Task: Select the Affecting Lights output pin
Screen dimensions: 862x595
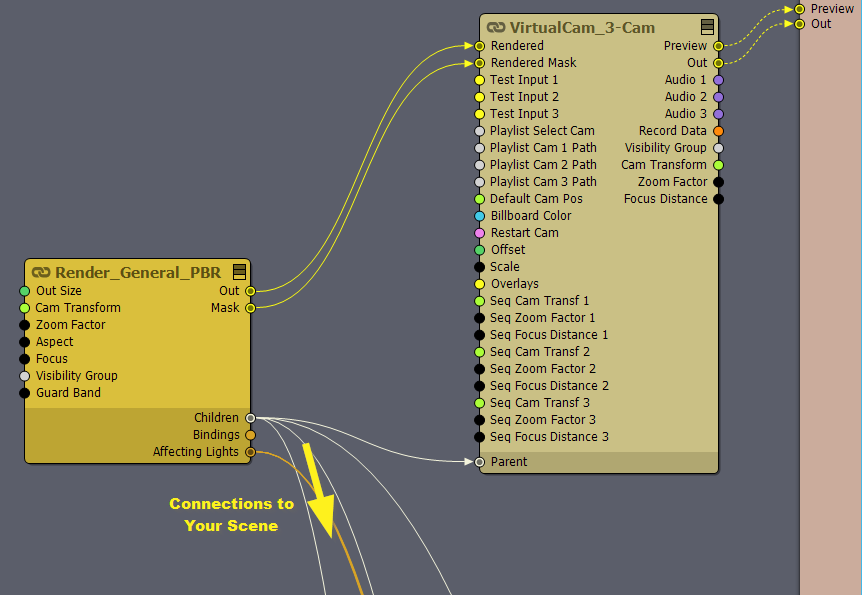Action: click(x=250, y=452)
